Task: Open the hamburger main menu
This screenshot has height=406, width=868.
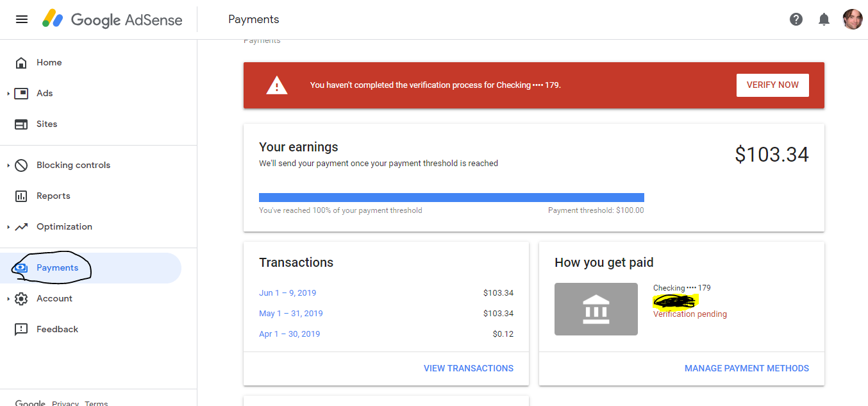Action: coord(22,19)
